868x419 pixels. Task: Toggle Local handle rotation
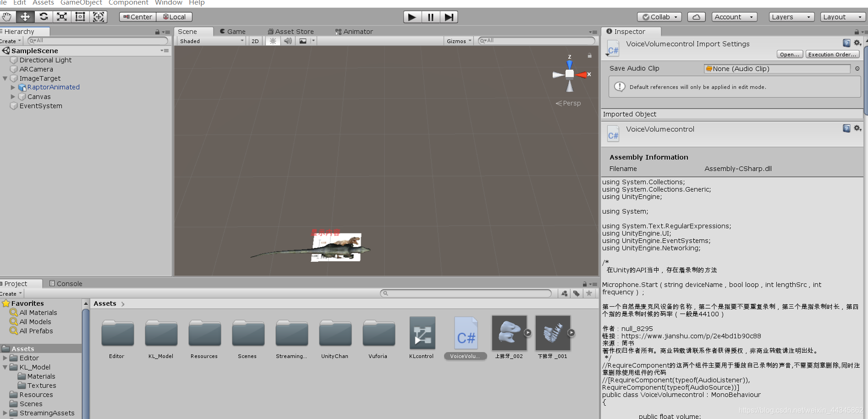tap(175, 17)
